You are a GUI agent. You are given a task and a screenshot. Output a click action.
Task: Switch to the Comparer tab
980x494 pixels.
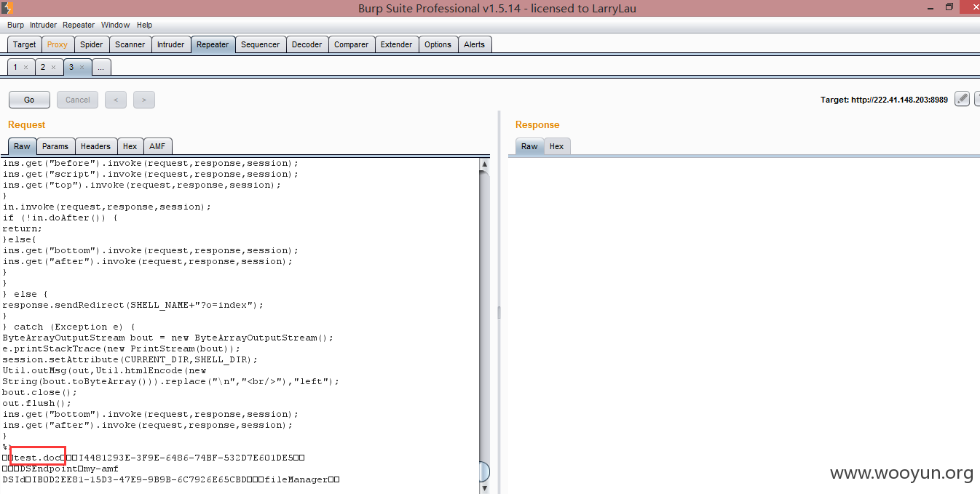351,44
